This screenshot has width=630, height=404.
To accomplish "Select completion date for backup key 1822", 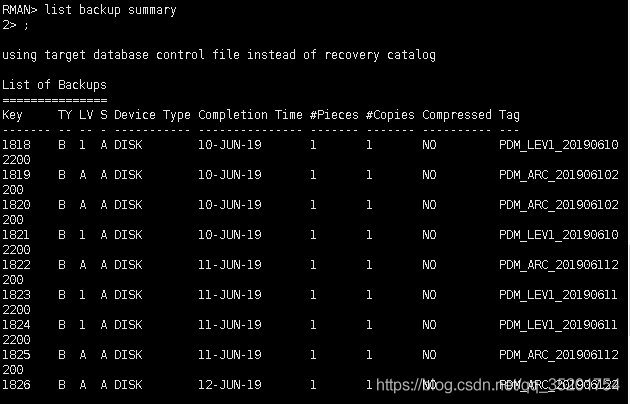I will click(x=229, y=265).
